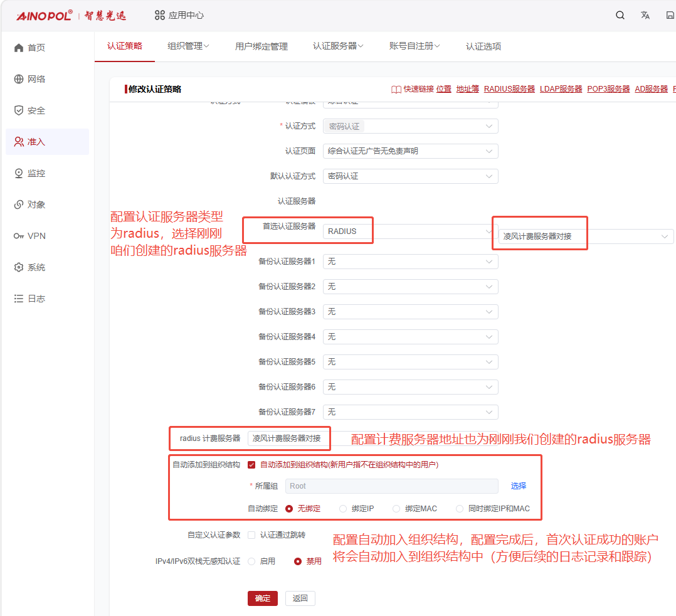
Task: Open the 备份认证服务器1 dropdown
Action: pyautogui.click(x=410, y=262)
